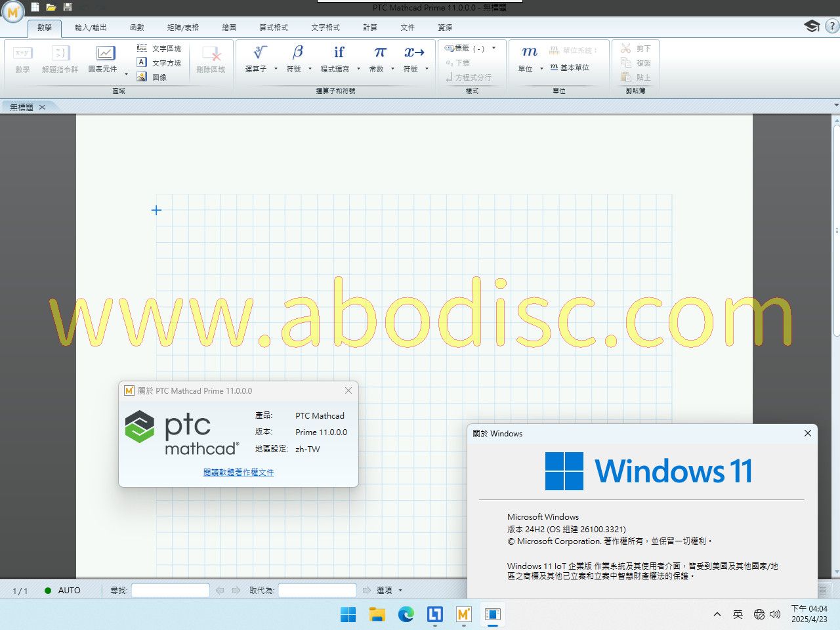Screen dimensions: 840x630
Task: Insert a chart component (圖表元件)
Action: [x=103, y=59]
